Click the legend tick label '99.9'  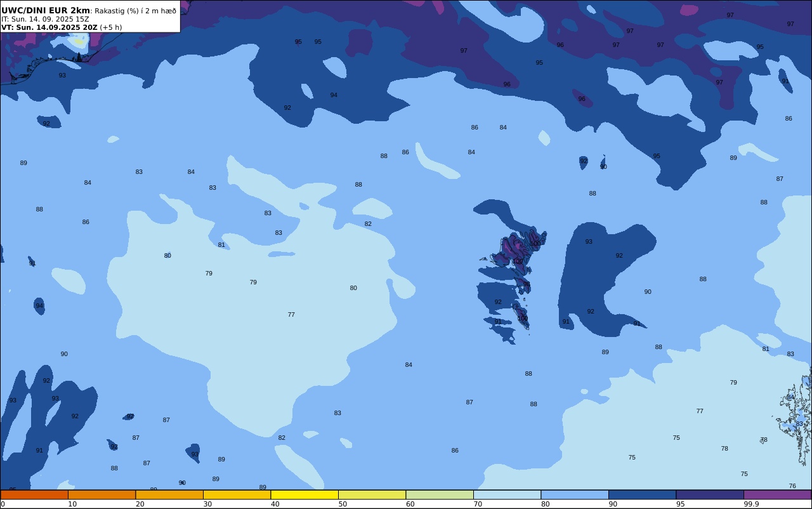752,504
